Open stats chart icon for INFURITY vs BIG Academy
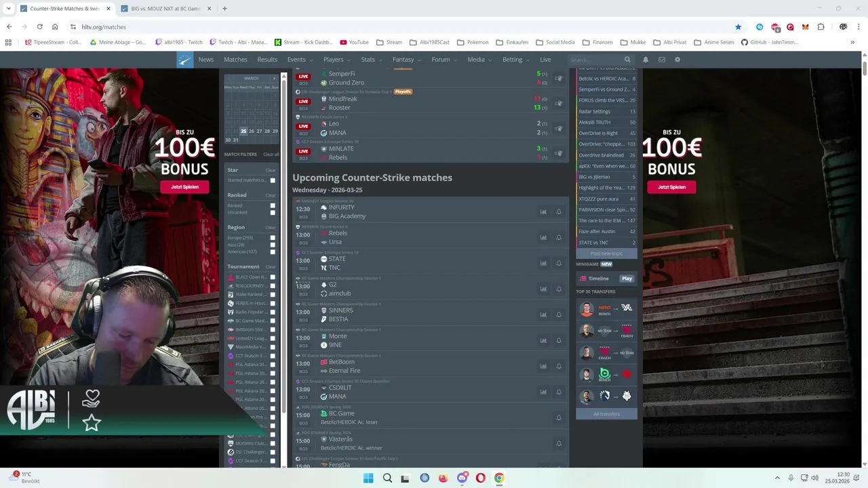The height and width of the screenshot is (488, 868). click(x=543, y=211)
